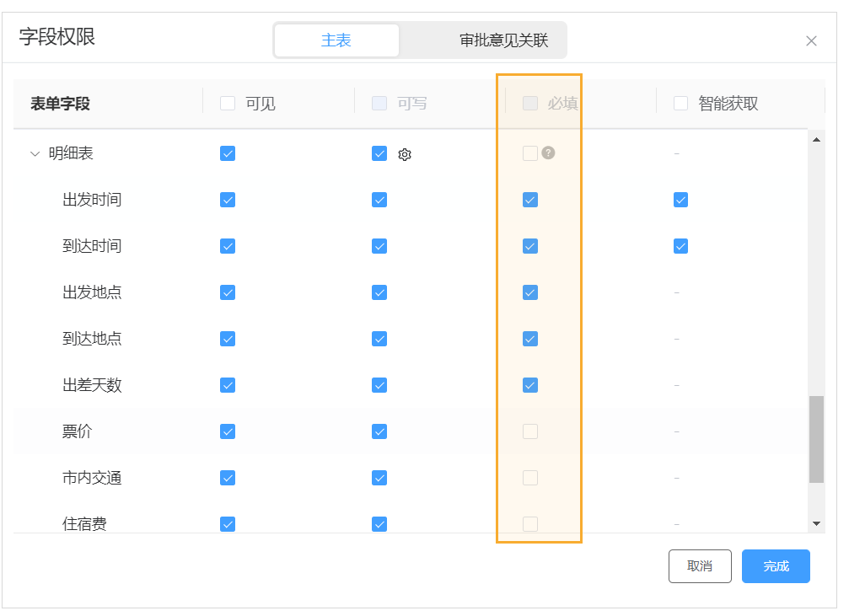Collapse the 明细表 tree row chevron
This screenshot has height=616, width=849.
point(35,153)
